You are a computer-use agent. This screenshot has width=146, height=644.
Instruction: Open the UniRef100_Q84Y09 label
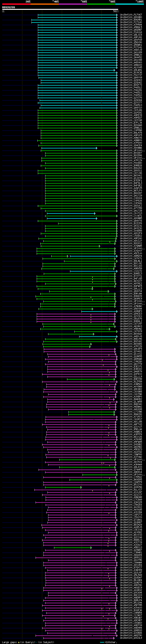pyautogui.click(x=131, y=77)
